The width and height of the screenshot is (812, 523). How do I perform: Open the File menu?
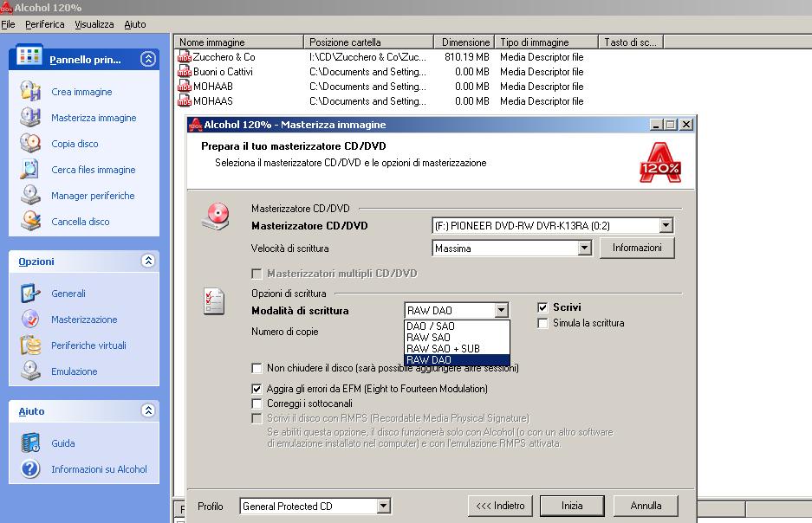(8, 24)
